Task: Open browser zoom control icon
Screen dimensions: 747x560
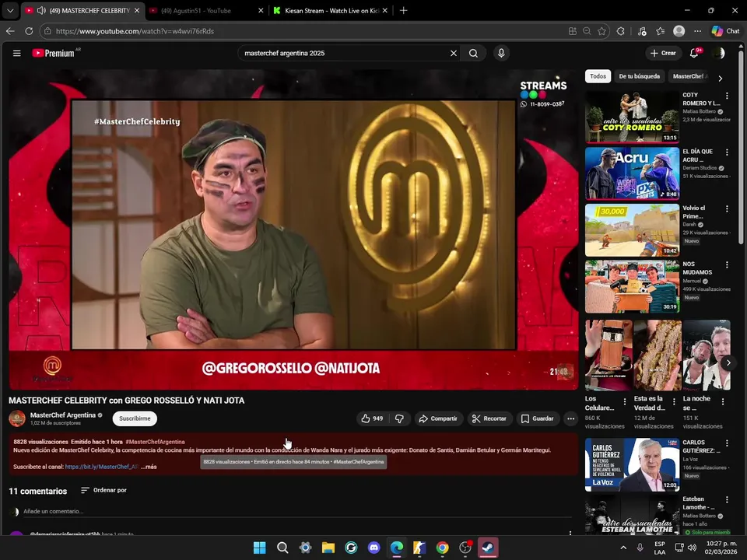Action: tap(587, 31)
